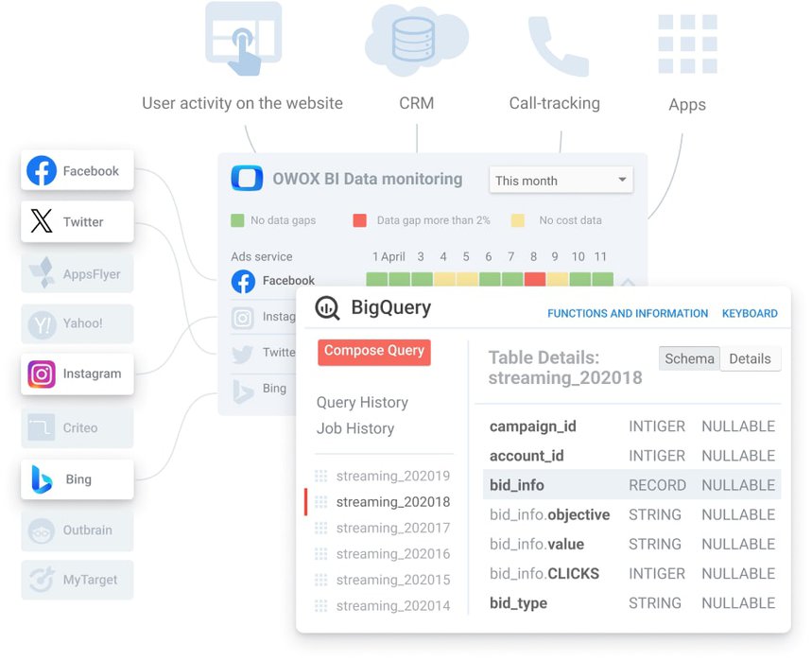Click Bing icon in Data monitoring panel
Screen dimensions: 812x661
(x=243, y=391)
